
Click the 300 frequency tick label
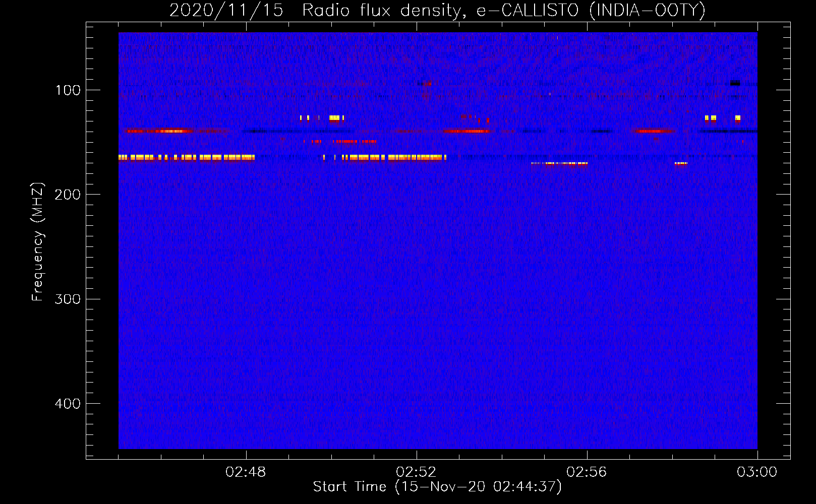[68, 299]
